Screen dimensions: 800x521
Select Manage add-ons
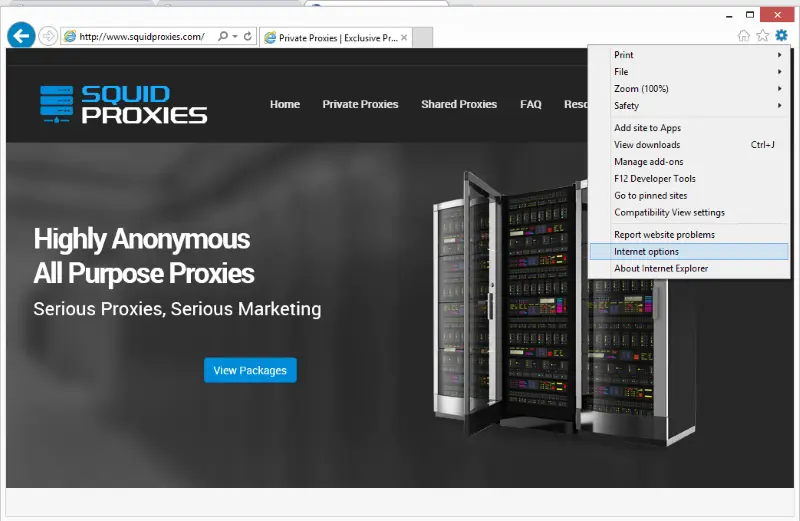coord(689,161)
